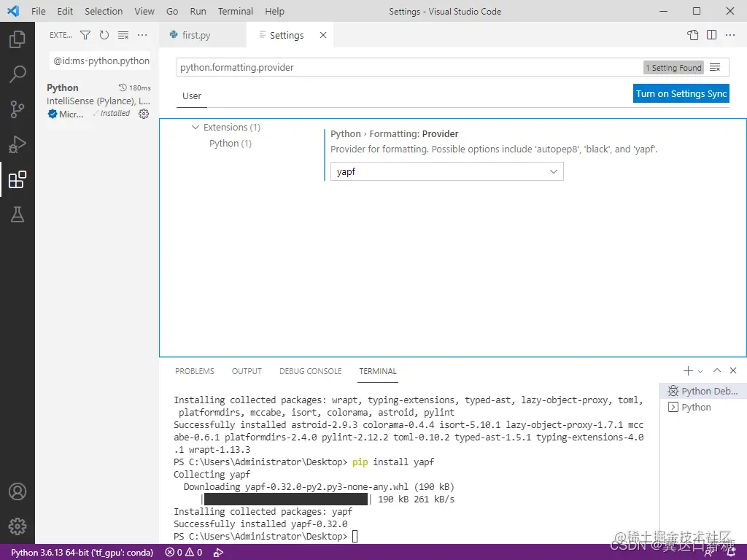Filter extensions with the funnel icon

[85, 35]
